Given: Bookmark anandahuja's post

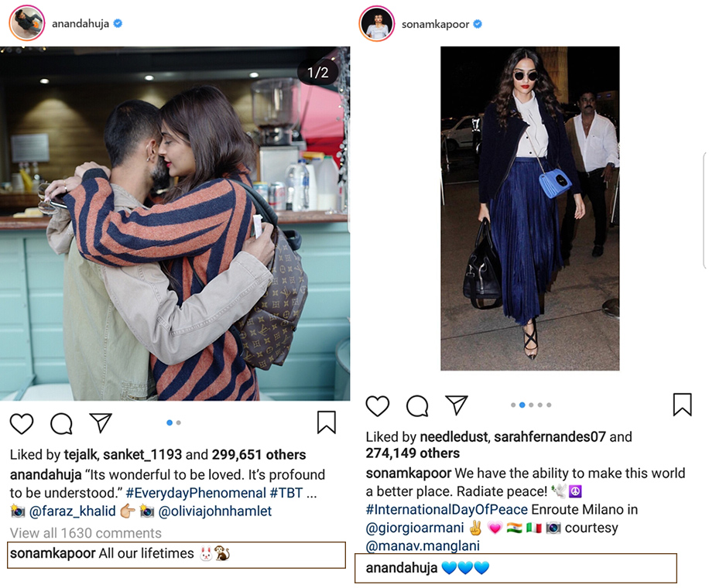Looking at the screenshot, I should [x=326, y=422].
